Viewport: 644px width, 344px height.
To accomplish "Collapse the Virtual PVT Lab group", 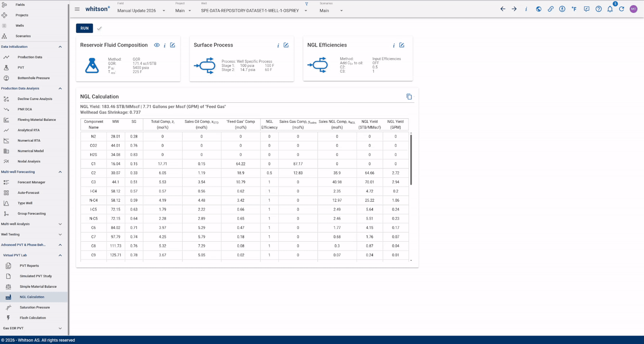I will coord(60,255).
